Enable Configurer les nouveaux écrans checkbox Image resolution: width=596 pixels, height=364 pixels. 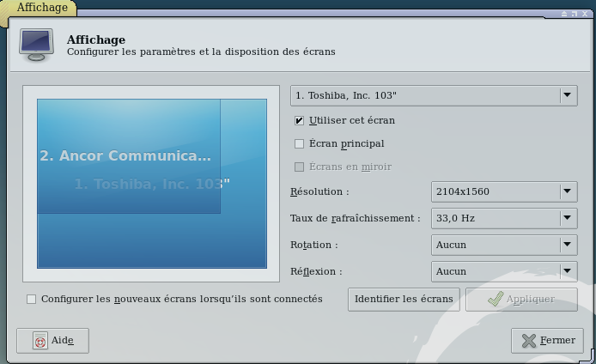(x=31, y=300)
